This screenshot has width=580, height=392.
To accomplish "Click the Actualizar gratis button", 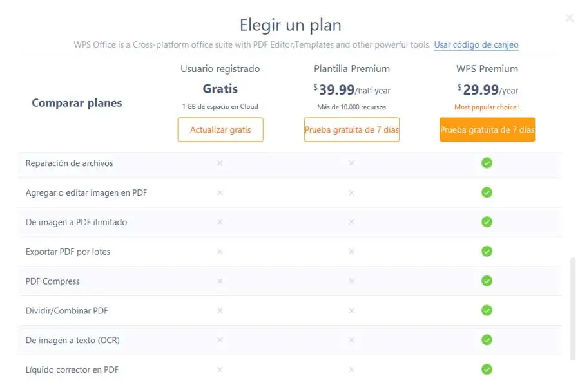I will pyautogui.click(x=220, y=129).
